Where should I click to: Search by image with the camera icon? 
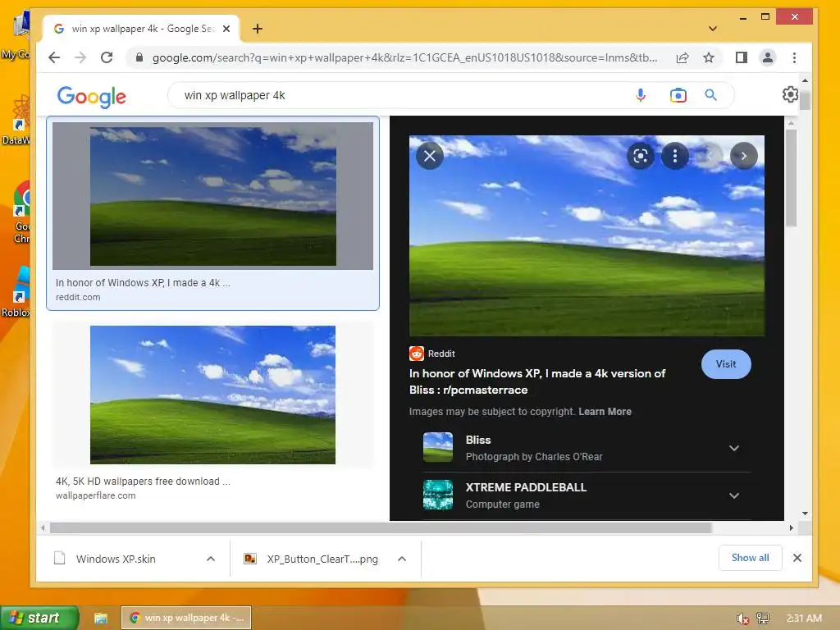[x=678, y=95]
